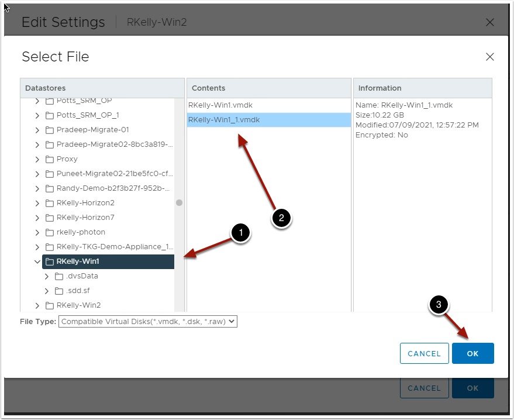The width and height of the screenshot is (514, 420).
Task: Click the Name: RKelly-Win1_1.vmdk information line
Action: click(404, 105)
